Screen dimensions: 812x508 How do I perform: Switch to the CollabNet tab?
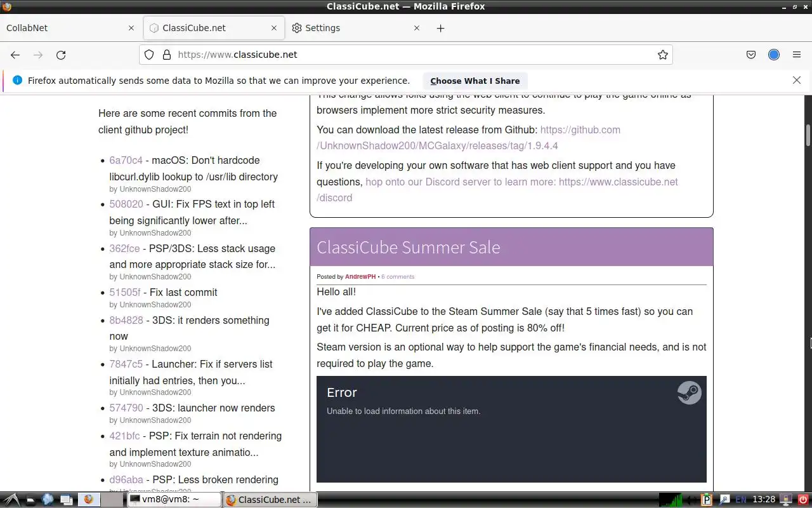point(70,28)
